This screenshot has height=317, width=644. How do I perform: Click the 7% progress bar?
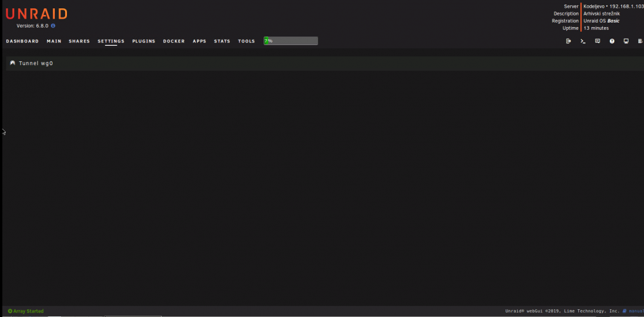pos(290,41)
